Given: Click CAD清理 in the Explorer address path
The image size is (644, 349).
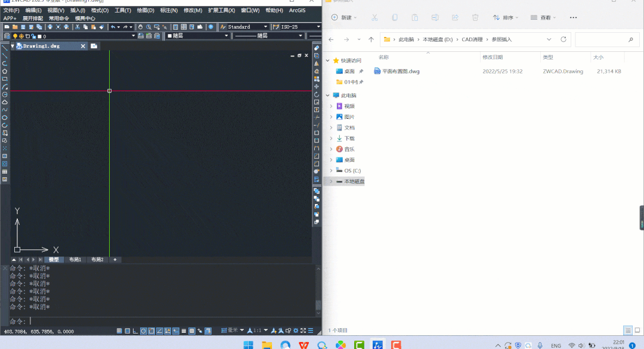Looking at the screenshot, I should click(472, 39).
